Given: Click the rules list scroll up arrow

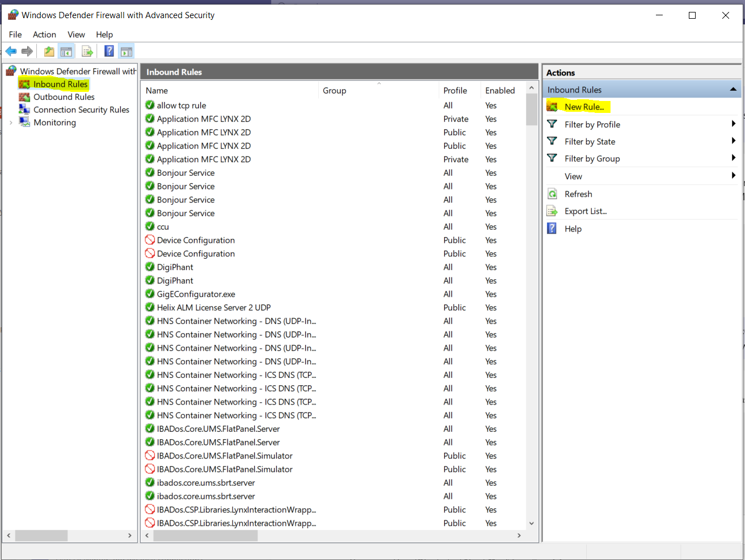Looking at the screenshot, I should tap(532, 88).
